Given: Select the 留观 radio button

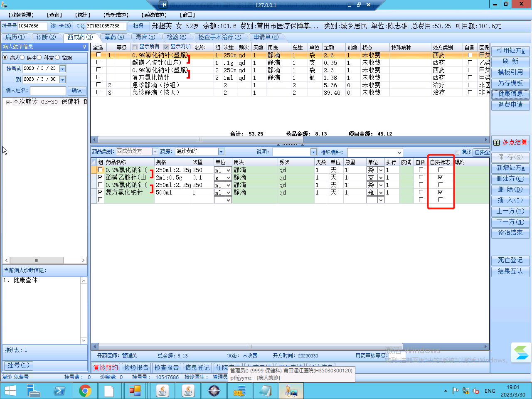Looking at the screenshot, I should tap(57, 58).
